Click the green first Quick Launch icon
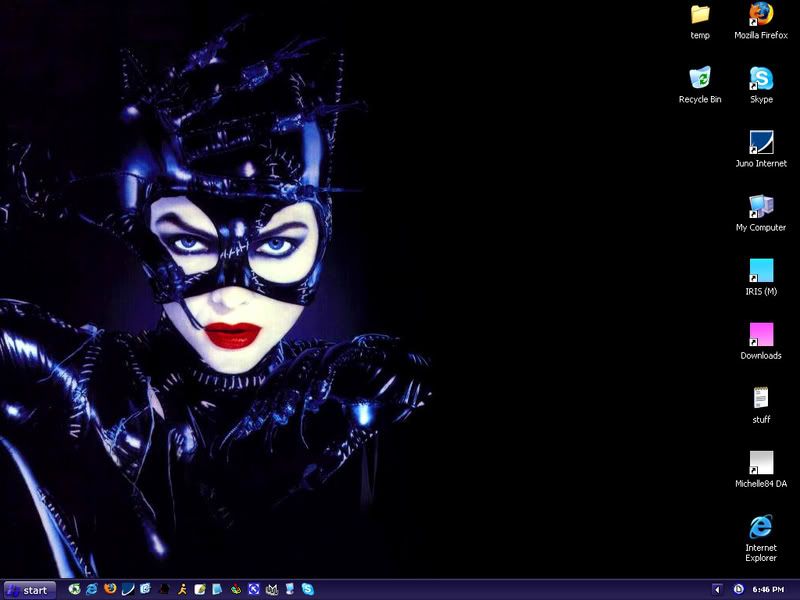The image size is (800, 600). coord(74,590)
